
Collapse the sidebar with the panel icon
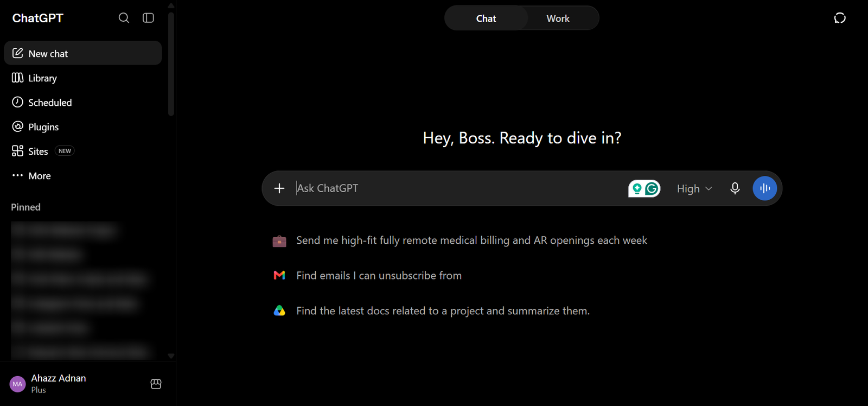[148, 18]
